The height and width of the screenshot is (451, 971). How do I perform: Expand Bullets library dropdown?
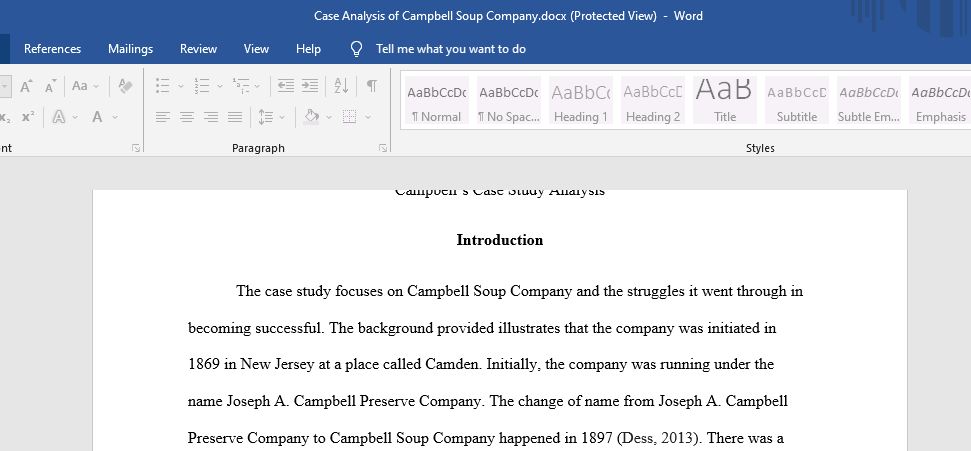(x=181, y=86)
